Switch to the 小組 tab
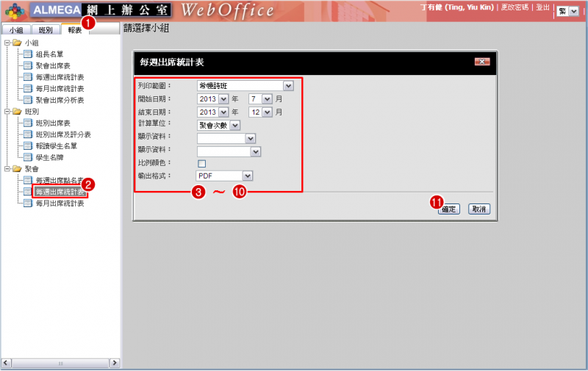 (16, 29)
